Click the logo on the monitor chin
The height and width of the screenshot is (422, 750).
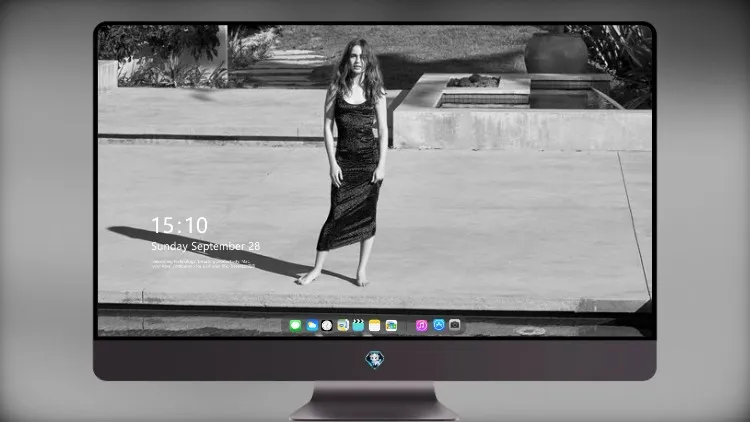click(375, 360)
